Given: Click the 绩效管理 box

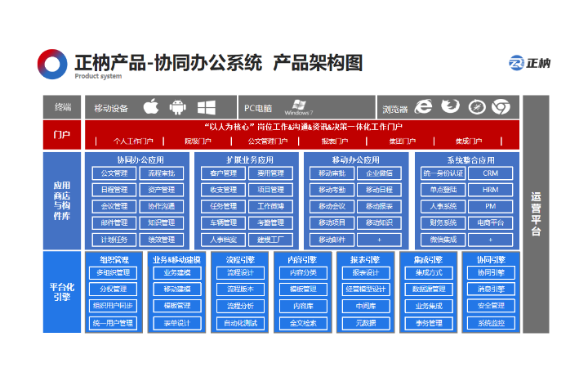Looking at the screenshot, I should coord(162,240).
